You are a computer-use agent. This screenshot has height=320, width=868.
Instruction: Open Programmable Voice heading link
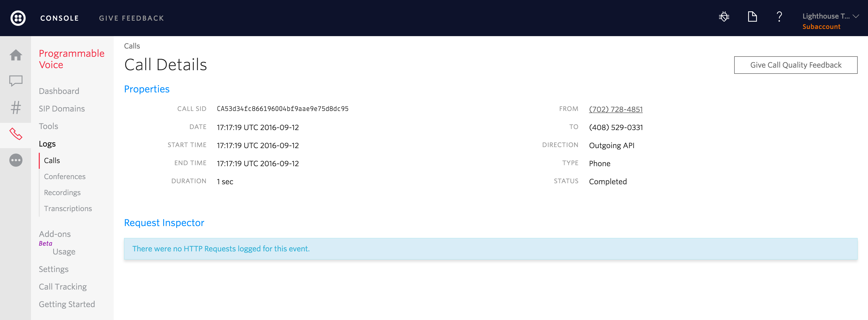72,59
